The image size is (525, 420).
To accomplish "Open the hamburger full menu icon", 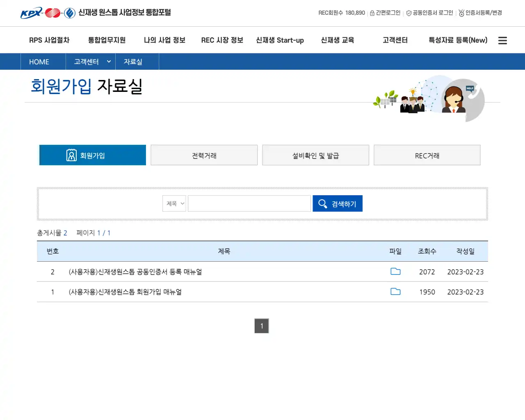I will [502, 40].
